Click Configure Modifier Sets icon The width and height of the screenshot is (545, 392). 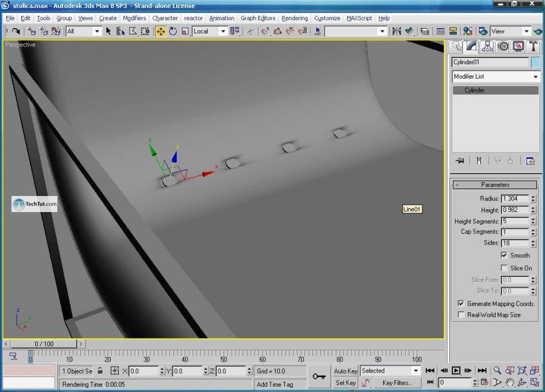point(530,161)
